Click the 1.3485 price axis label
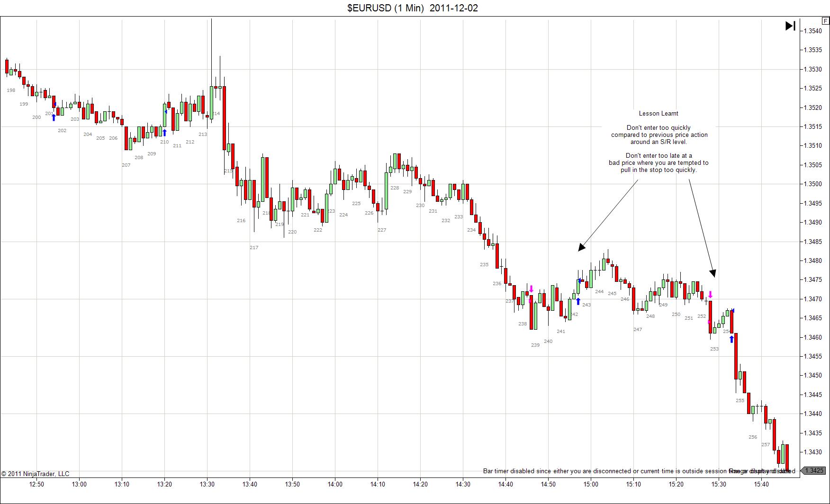830x504 pixels. [812, 242]
